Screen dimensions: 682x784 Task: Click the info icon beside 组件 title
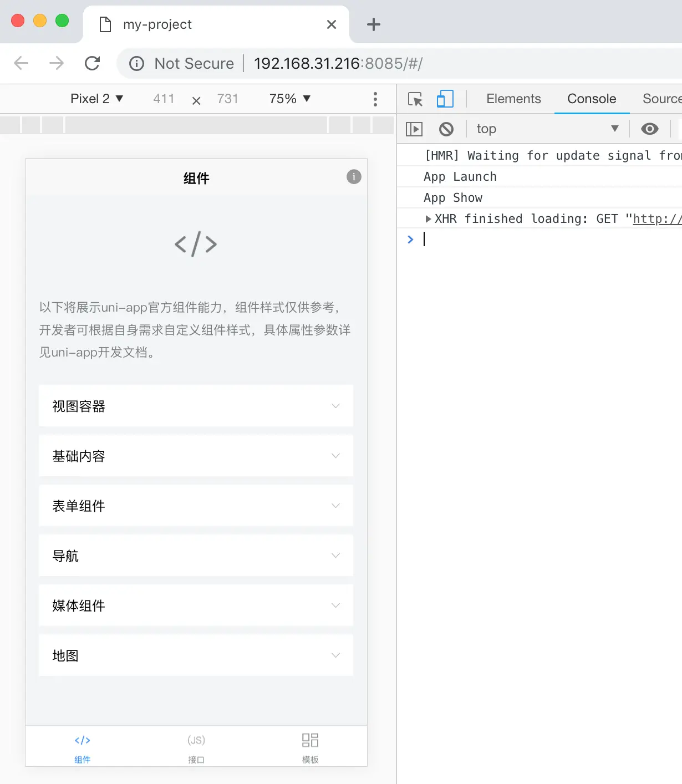tap(354, 177)
